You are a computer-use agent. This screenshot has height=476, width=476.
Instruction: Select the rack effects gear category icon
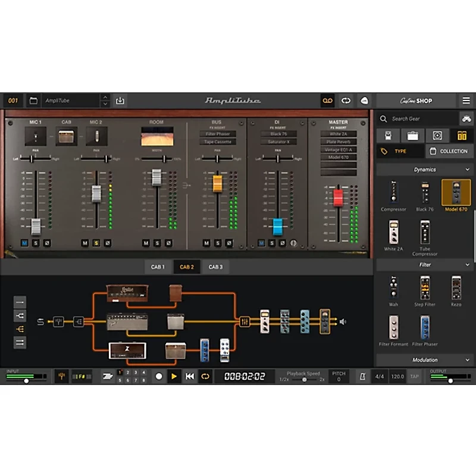[x=461, y=135]
